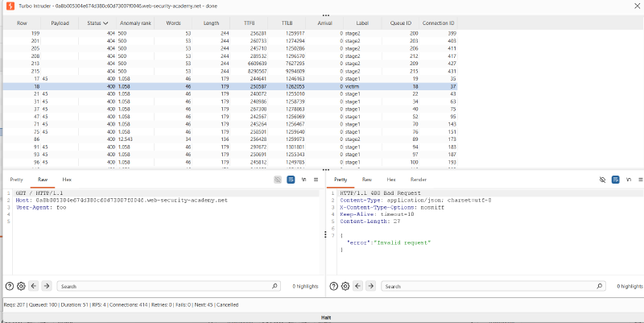This screenshot has height=323, width=644.
Task: Select row 17 labeled stage1
Action: coord(230,78)
